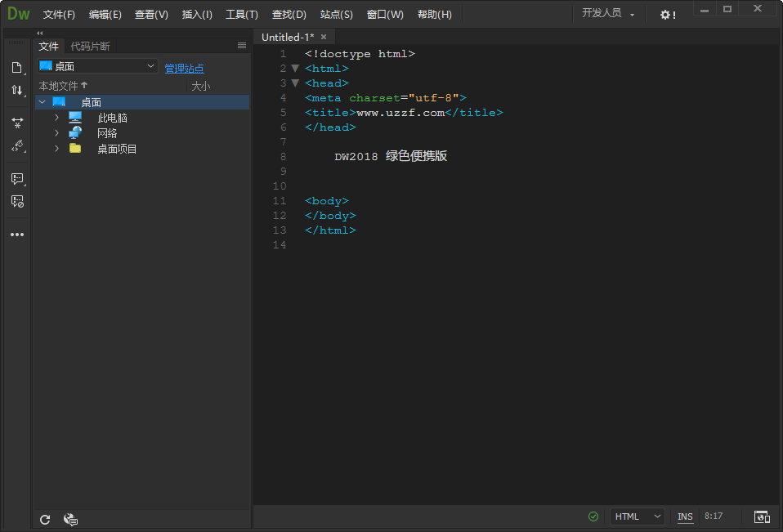Click the yellow desktop items folder icon

(75, 148)
